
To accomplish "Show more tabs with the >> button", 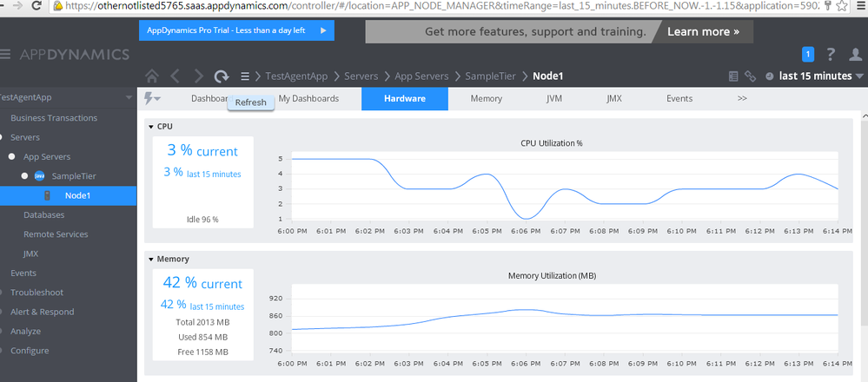I will pos(742,98).
